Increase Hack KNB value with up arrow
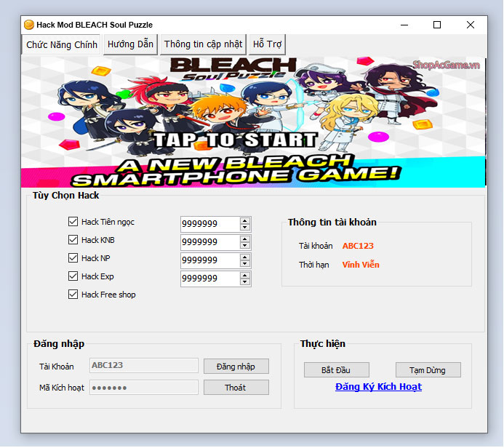This screenshot has height=448, width=504. [245, 239]
